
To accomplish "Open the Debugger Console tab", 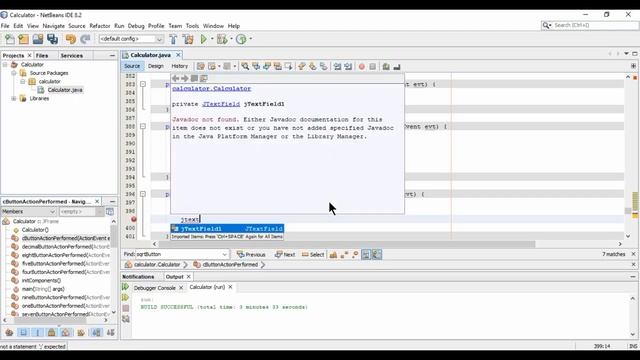I will click(154, 288).
